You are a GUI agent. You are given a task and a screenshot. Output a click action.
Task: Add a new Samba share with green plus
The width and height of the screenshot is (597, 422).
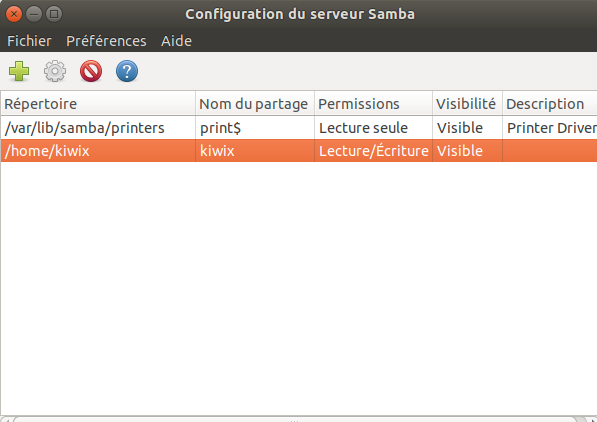(19, 71)
